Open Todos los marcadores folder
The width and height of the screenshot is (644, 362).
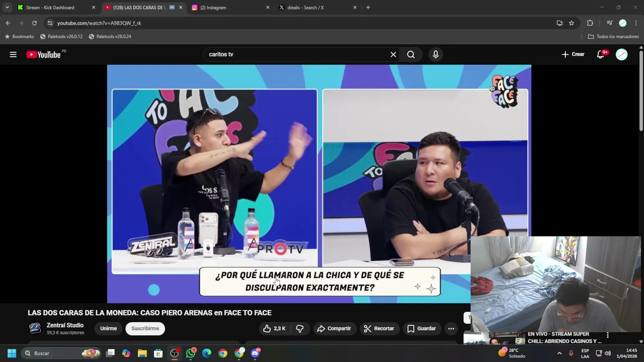(613, 37)
